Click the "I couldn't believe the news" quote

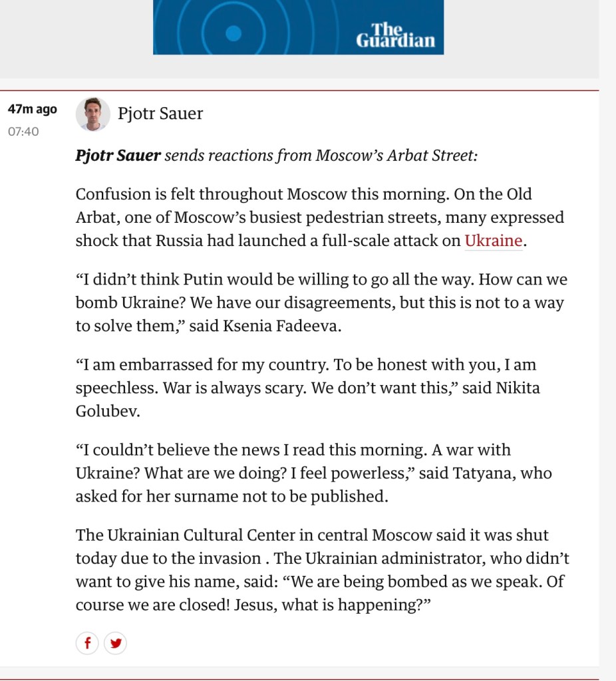coord(200,450)
